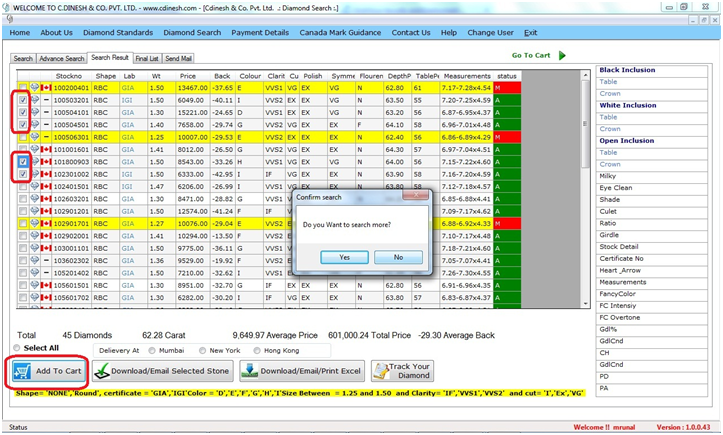Select the Select All radio button

click(x=17, y=348)
